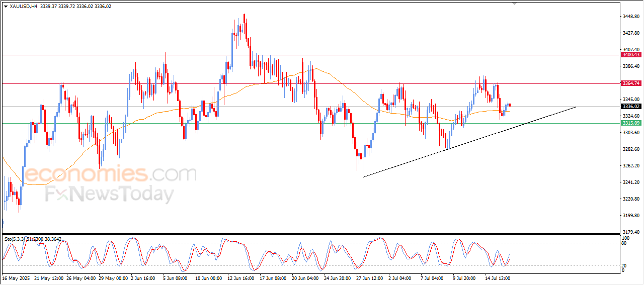Click the 3345.00 price axis label
This screenshot has height=285, width=644.
tap(631, 100)
